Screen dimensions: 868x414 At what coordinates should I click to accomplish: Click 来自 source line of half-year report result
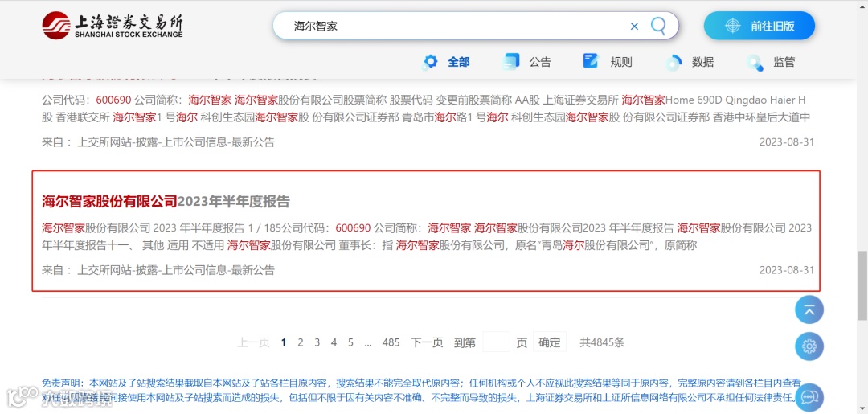click(158, 270)
